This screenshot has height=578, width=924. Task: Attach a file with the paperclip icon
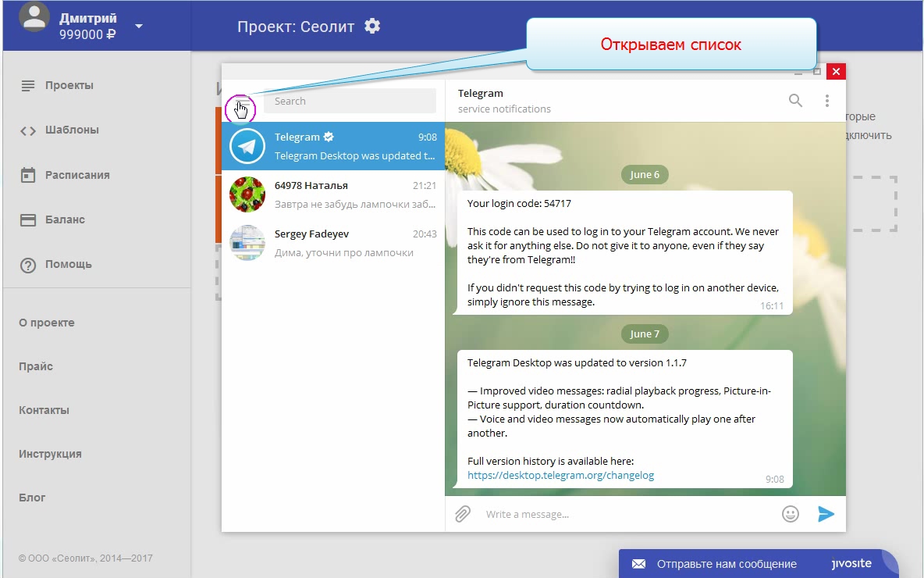click(x=463, y=514)
